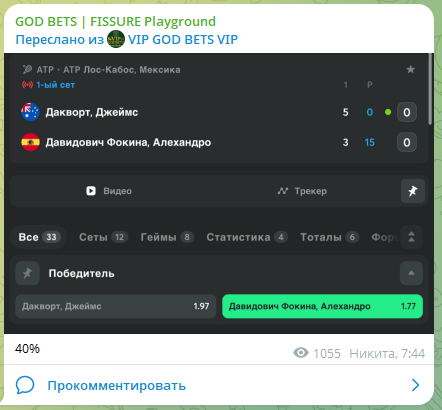Click the Прокомментировать link

click(117, 385)
